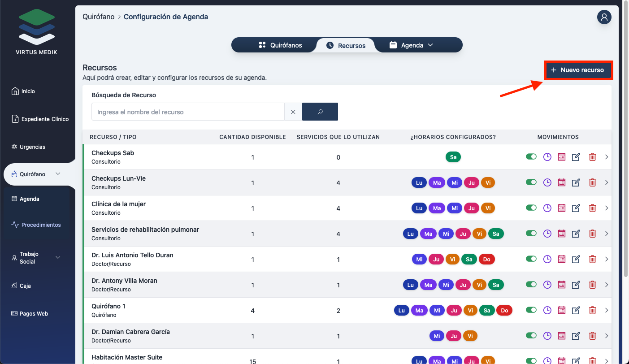629x364 pixels.
Task: Toggle Dr. Damian Cabrera García active switch
Action: tap(531, 336)
